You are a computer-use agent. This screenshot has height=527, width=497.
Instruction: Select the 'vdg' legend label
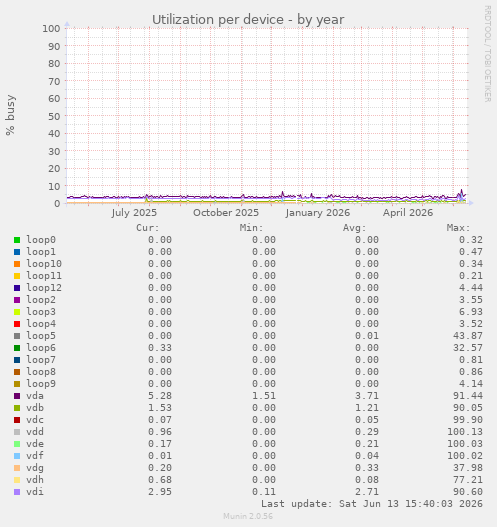click(x=35, y=468)
